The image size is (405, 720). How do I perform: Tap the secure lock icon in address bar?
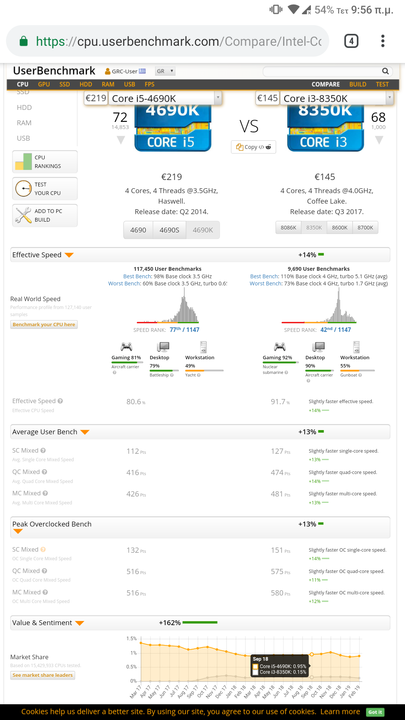23,41
